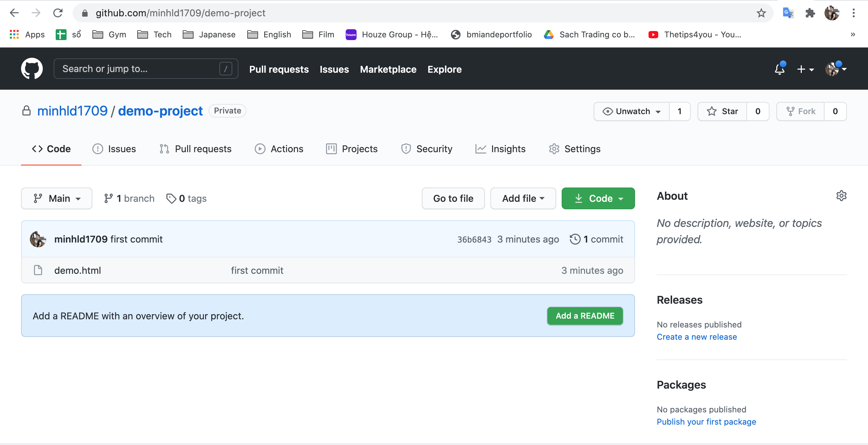Viewport: 868px width, 445px height.
Task: Open the Extensions puzzle icon
Action: [810, 13]
